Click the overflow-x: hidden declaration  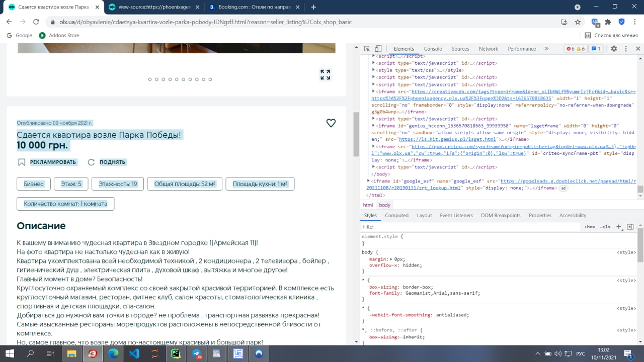point(395,265)
